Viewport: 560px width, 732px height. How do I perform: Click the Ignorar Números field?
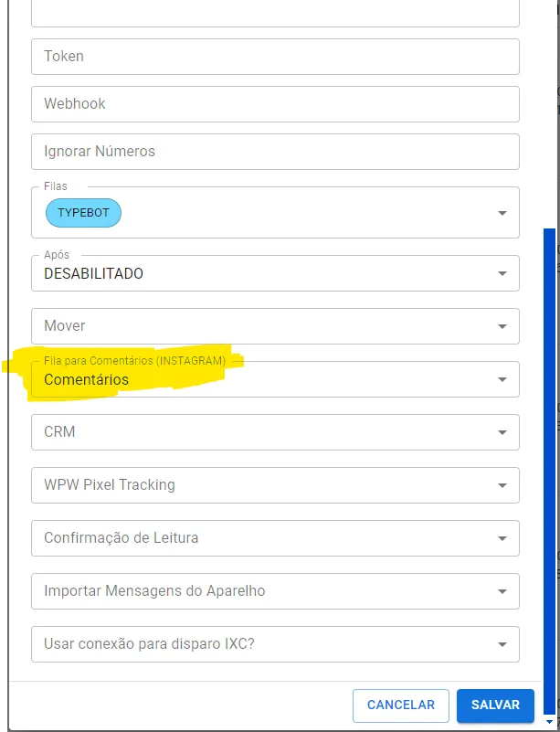point(275,152)
